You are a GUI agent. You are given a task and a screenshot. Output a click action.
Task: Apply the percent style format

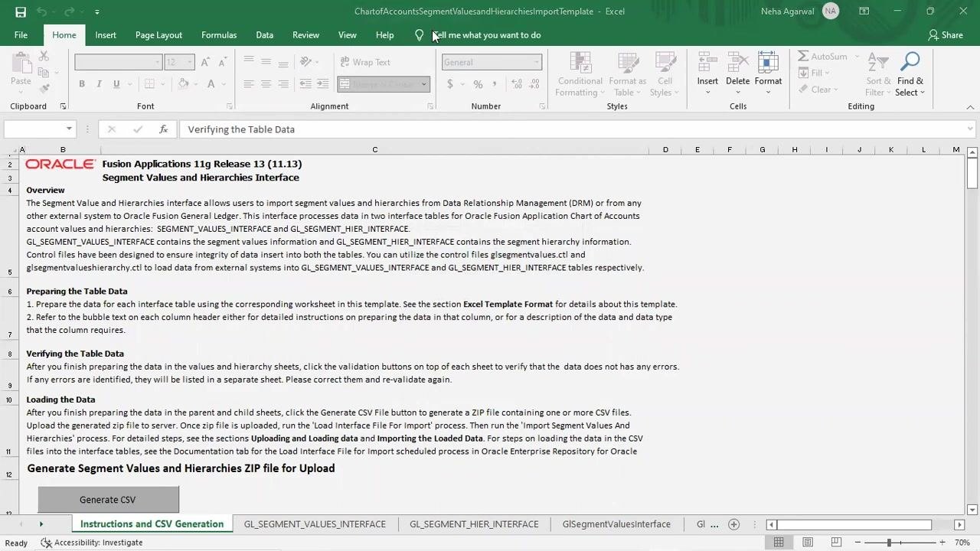coord(478,84)
